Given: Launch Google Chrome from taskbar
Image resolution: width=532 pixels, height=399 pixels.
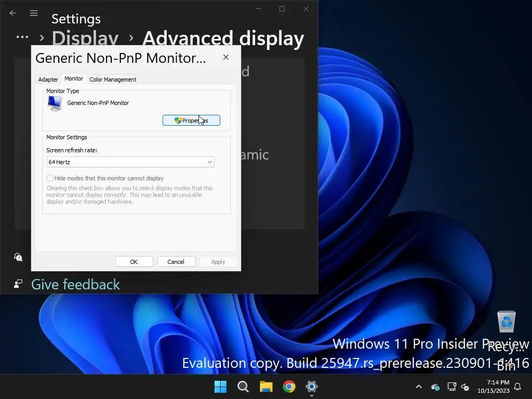Looking at the screenshot, I should pos(289,387).
